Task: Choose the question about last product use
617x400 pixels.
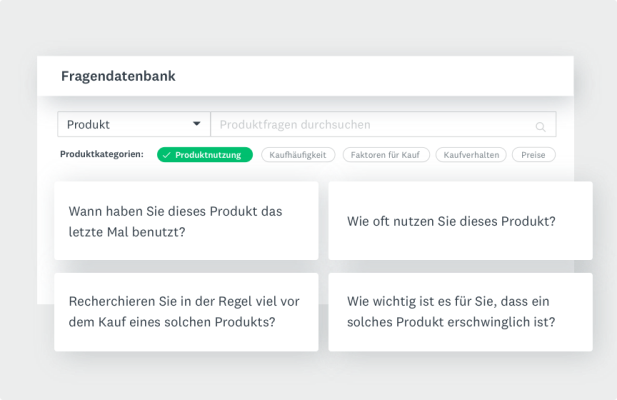Action: point(186,221)
